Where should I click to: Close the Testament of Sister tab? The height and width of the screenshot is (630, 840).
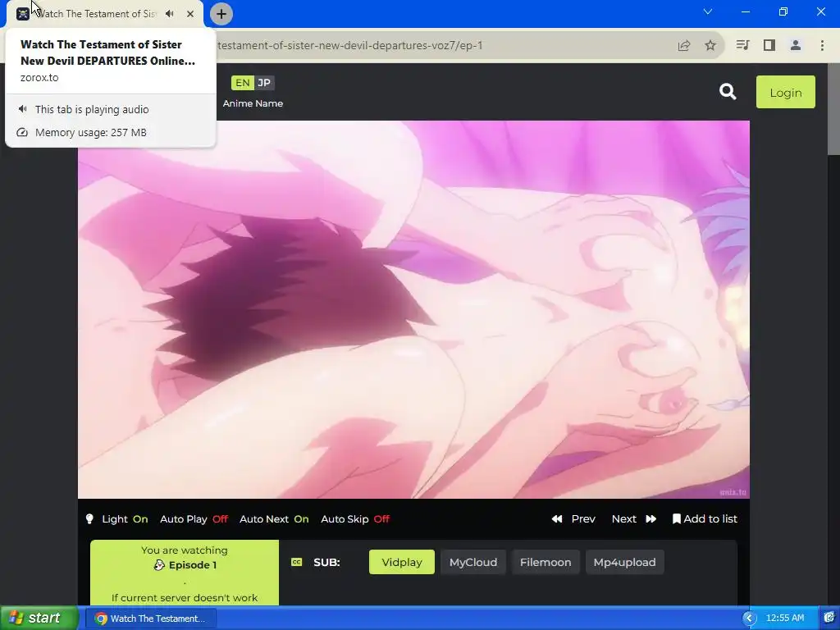click(190, 14)
